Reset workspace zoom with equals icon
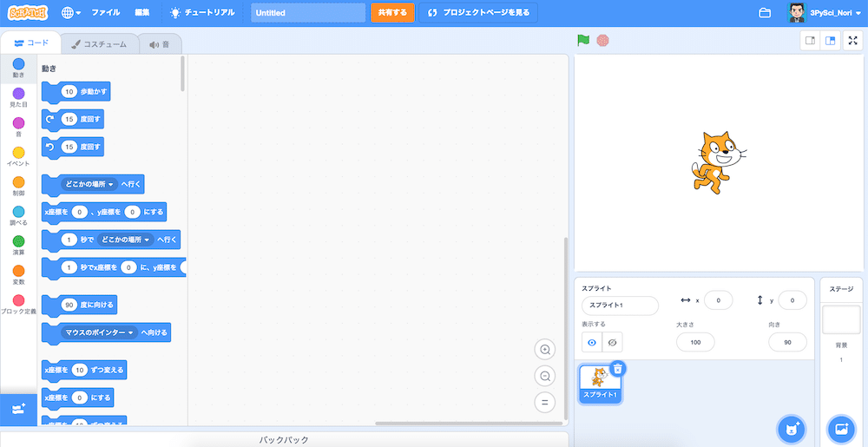The width and height of the screenshot is (868, 447). [x=545, y=402]
